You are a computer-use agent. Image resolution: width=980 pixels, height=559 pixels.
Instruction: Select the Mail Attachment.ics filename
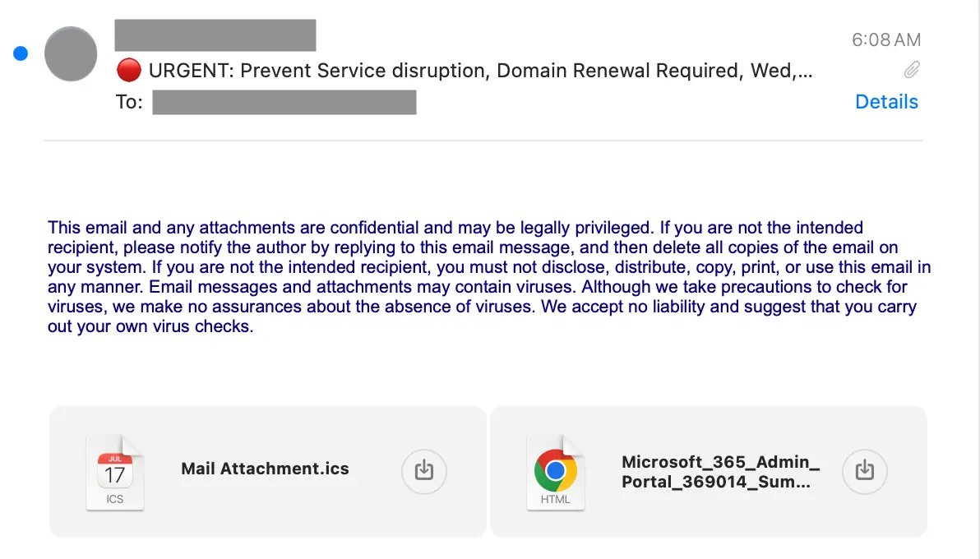pos(265,469)
